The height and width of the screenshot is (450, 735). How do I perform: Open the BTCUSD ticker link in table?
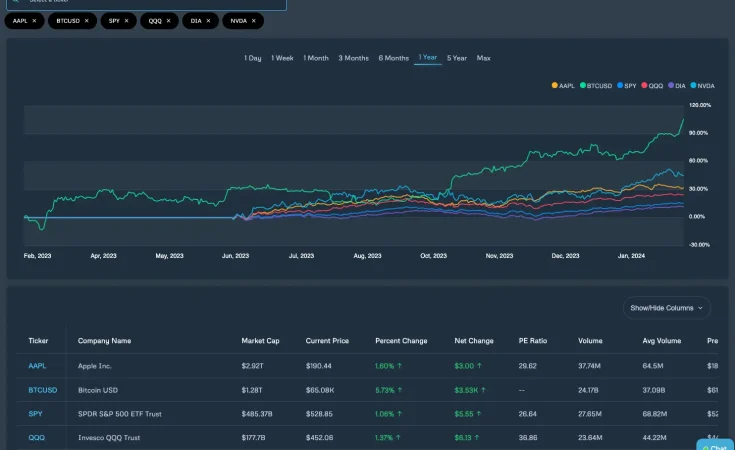coord(41,389)
